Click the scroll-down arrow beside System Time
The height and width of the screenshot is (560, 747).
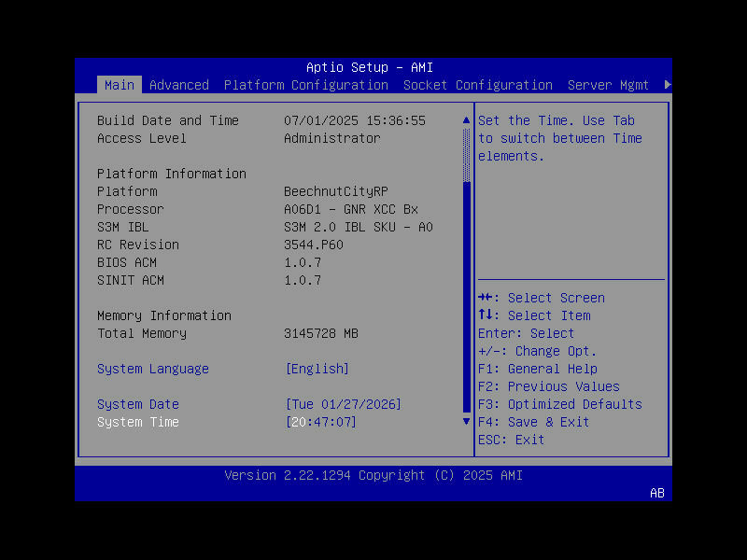tap(465, 421)
